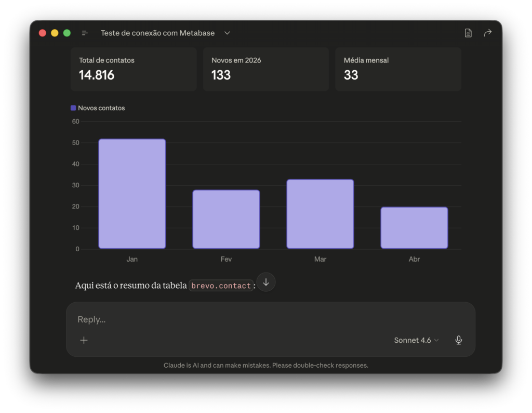Click the green maximize window button
This screenshot has height=413, width=532.
pyautogui.click(x=67, y=33)
